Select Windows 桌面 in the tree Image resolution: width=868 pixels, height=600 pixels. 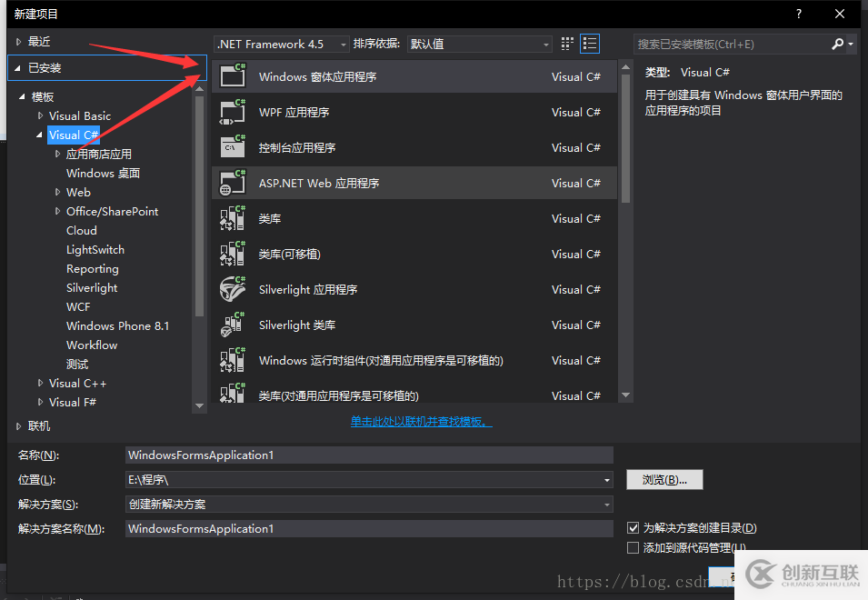(x=103, y=174)
